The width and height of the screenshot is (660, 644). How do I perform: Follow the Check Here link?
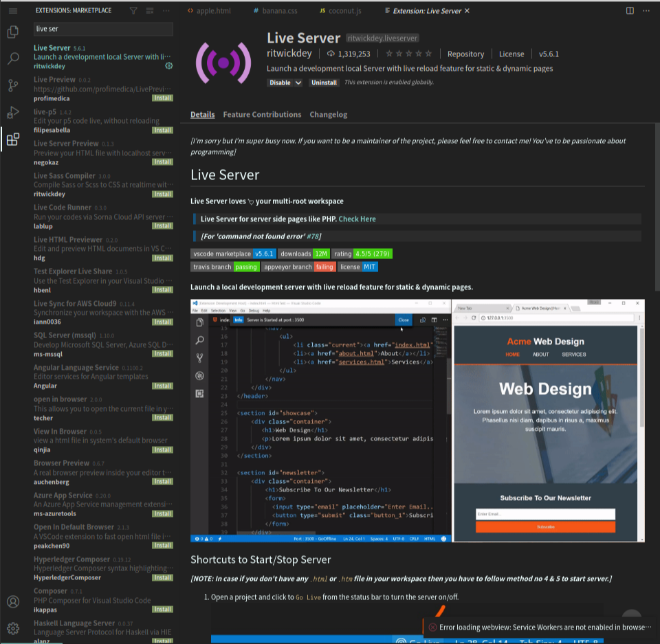tap(357, 219)
